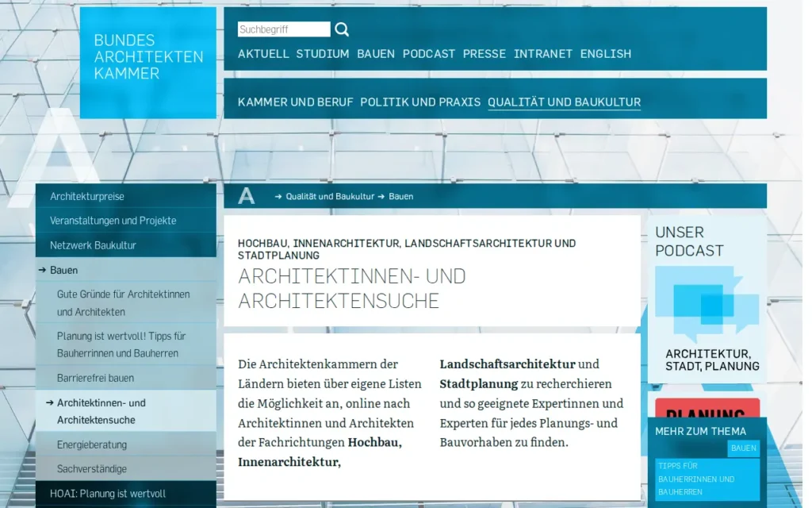
Task: Switch the site to English
Action: click(605, 54)
